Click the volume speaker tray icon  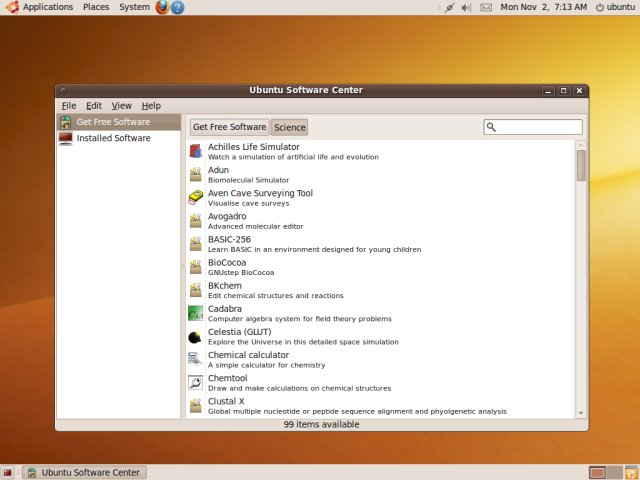point(467,7)
